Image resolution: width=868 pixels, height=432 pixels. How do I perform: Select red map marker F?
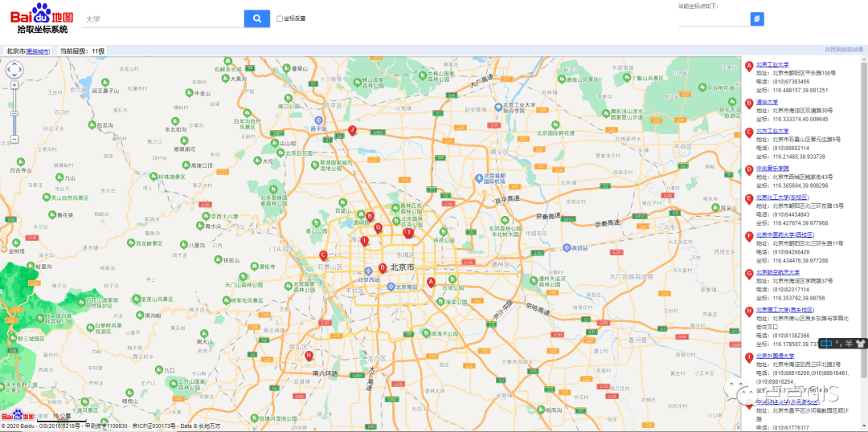pos(408,233)
